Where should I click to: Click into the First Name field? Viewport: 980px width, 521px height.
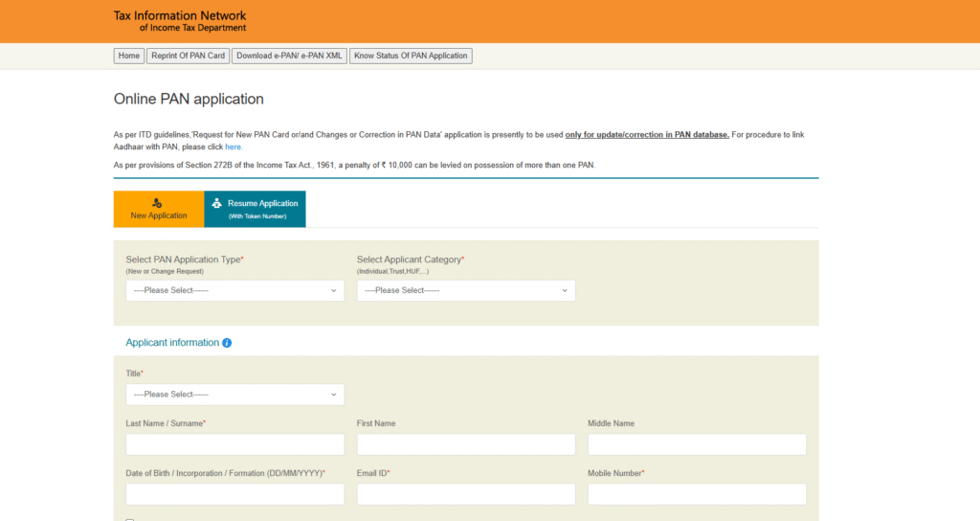click(x=466, y=444)
